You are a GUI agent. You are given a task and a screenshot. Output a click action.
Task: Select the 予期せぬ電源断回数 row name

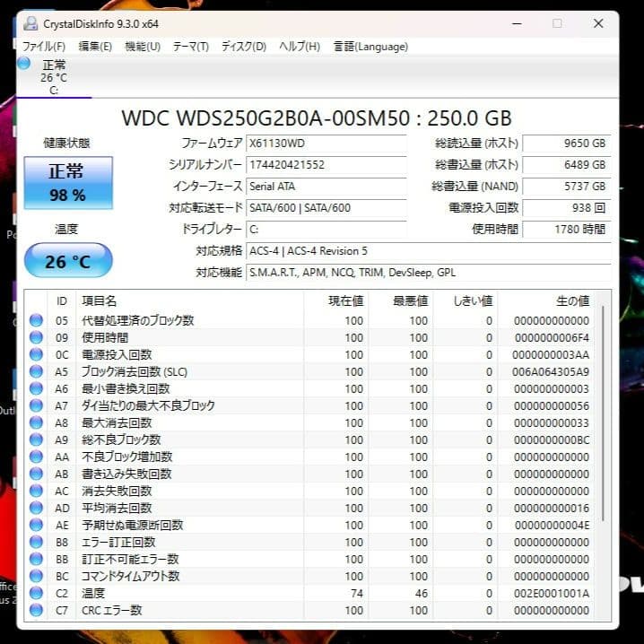[132, 525]
